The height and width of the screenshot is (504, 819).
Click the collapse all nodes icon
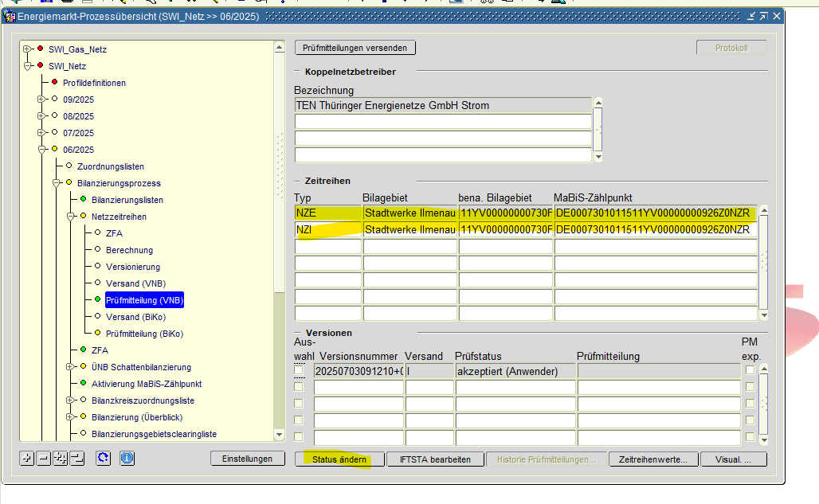[x=77, y=459]
